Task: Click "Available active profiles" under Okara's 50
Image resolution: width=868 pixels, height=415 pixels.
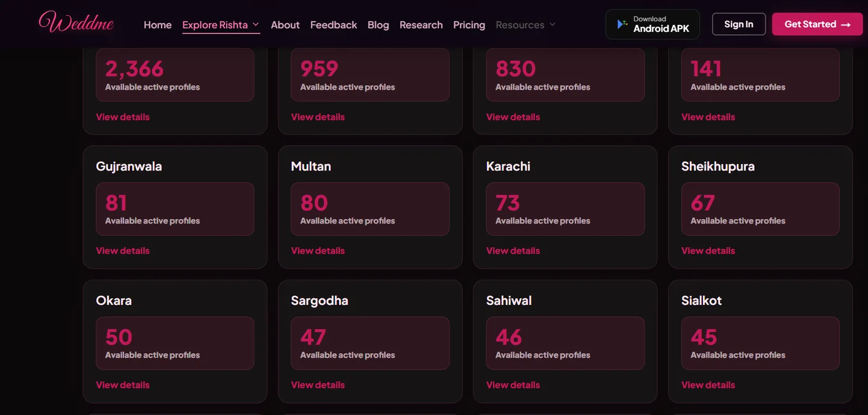Action: click(x=152, y=355)
